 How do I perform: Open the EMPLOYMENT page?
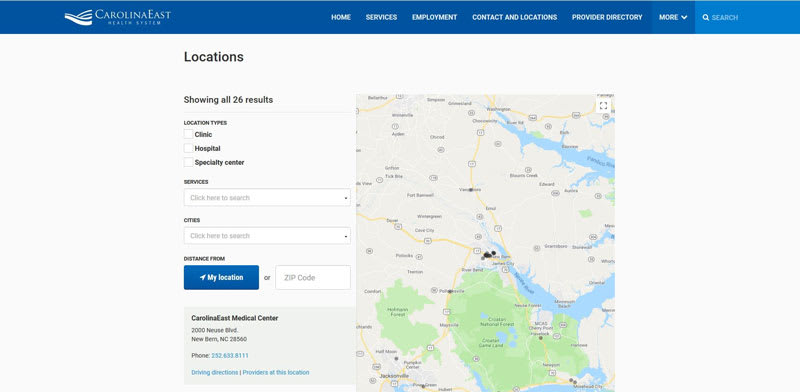click(x=435, y=17)
